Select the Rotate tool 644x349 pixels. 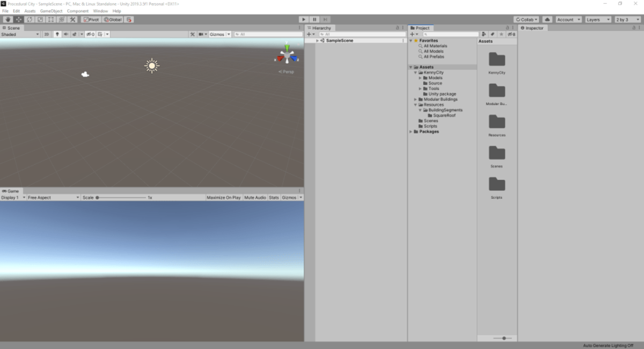[x=30, y=19]
